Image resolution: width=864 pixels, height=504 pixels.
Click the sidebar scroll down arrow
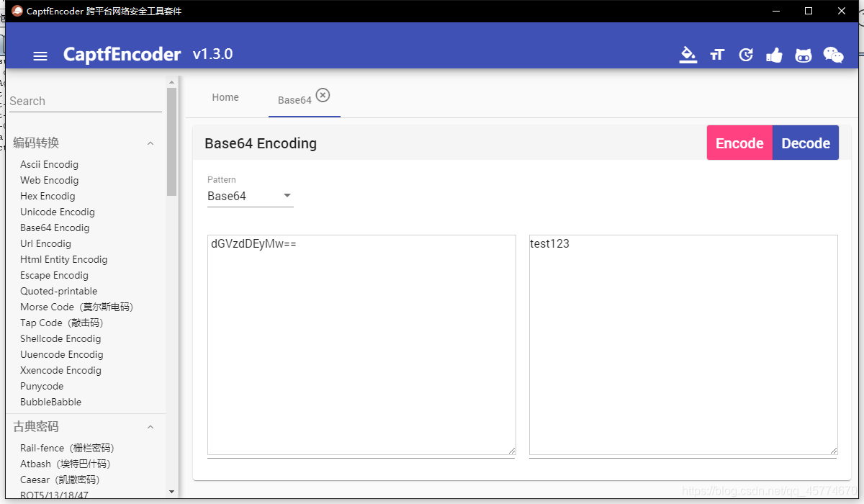click(x=171, y=492)
